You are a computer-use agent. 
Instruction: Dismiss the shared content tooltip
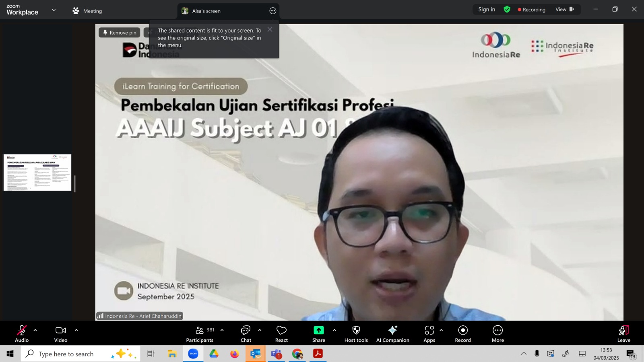coord(270,29)
